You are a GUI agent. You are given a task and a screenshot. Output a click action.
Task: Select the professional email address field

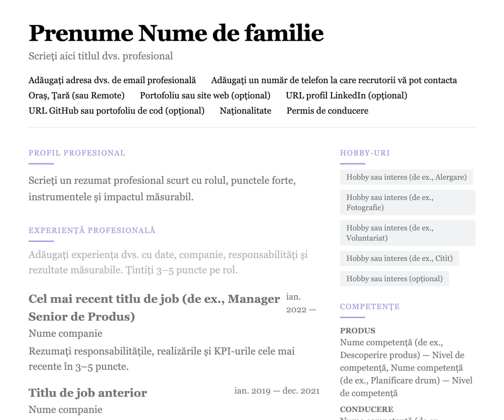click(112, 80)
